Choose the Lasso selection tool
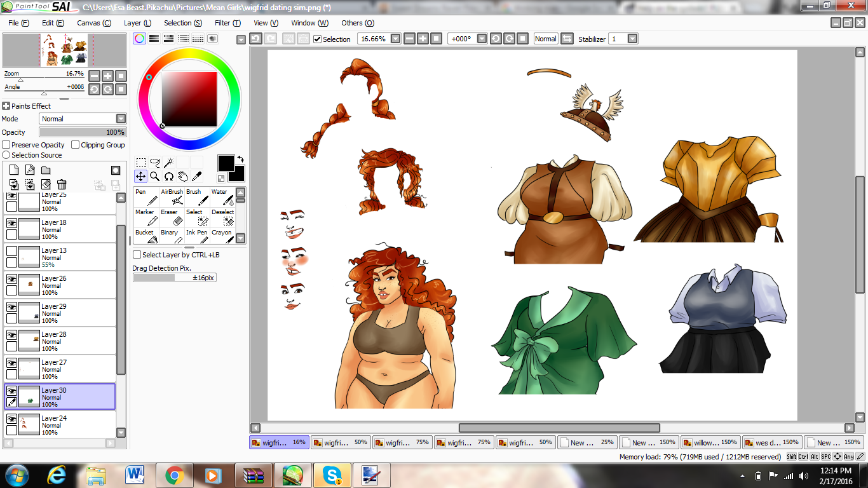868x488 pixels. tap(155, 163)
